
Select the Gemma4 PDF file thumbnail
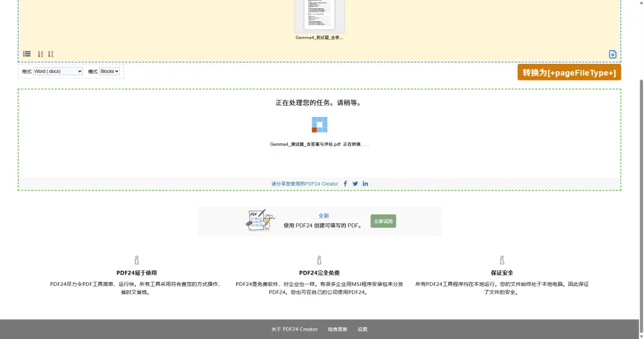(x=319, y=16)
